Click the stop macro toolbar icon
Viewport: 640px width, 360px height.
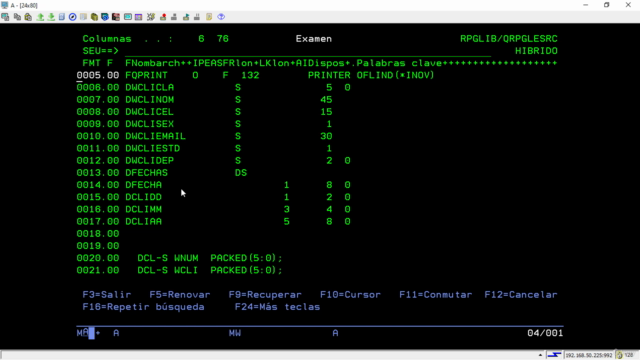[x=174, y=17]
